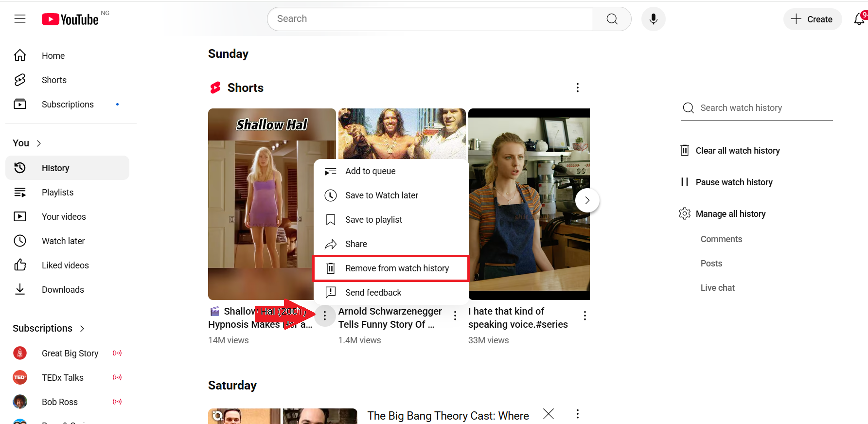Image resolution: width=868 pixels, height=424 pixels.
Task: Select History in sidebar
Action: point(68,168)
